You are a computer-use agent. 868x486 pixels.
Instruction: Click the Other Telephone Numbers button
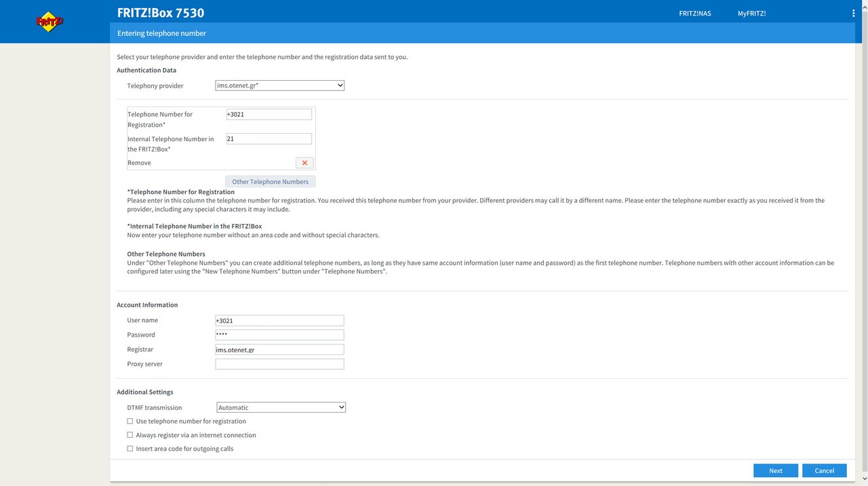point(270,181)
